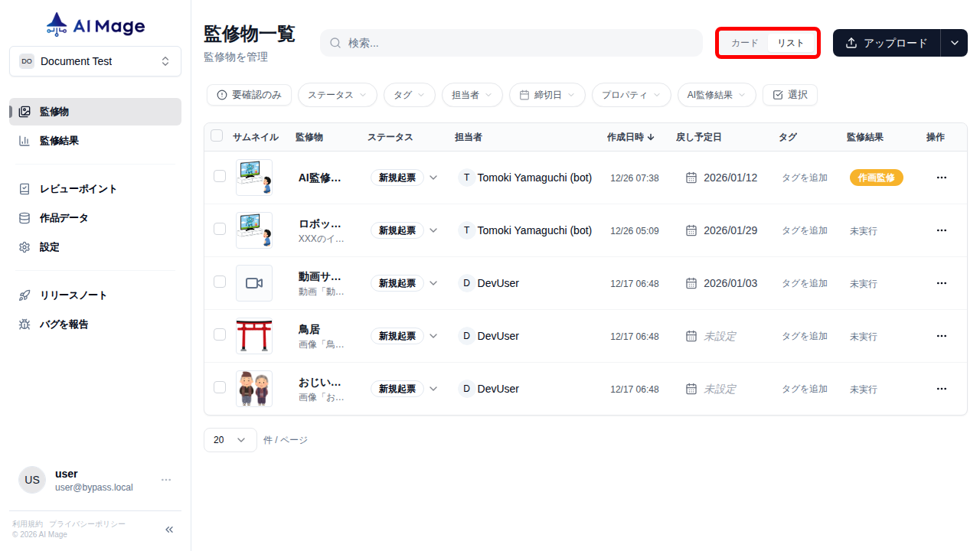This screenshot has height=551, width=980.
Task: Switch view to カード mode
Action: (743, 43)
